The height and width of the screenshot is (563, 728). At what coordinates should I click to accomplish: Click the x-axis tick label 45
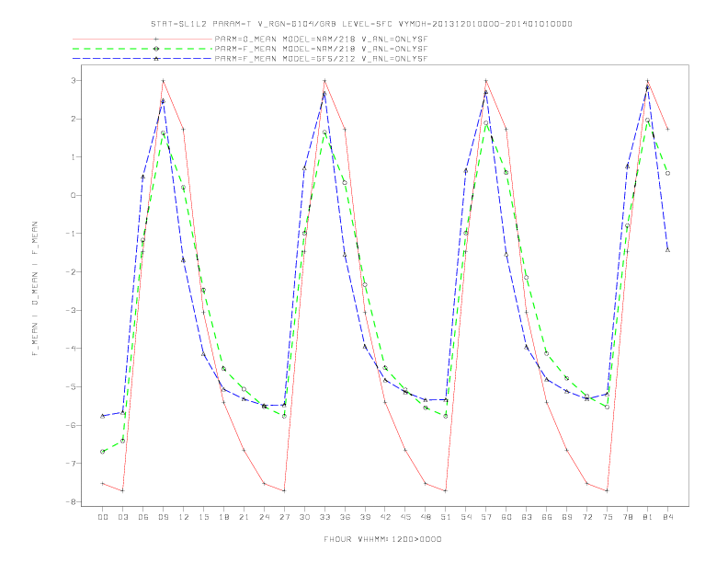405,517
